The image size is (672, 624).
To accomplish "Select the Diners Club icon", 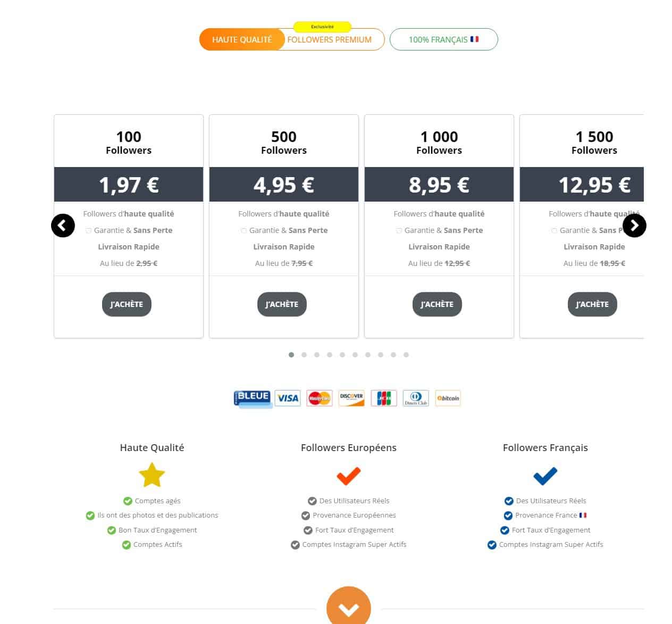I will [416, 398].
